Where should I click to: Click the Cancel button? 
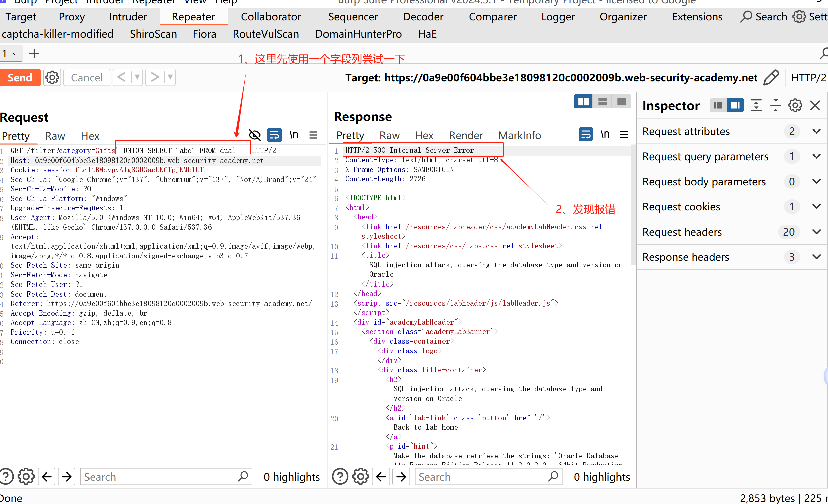87,78
